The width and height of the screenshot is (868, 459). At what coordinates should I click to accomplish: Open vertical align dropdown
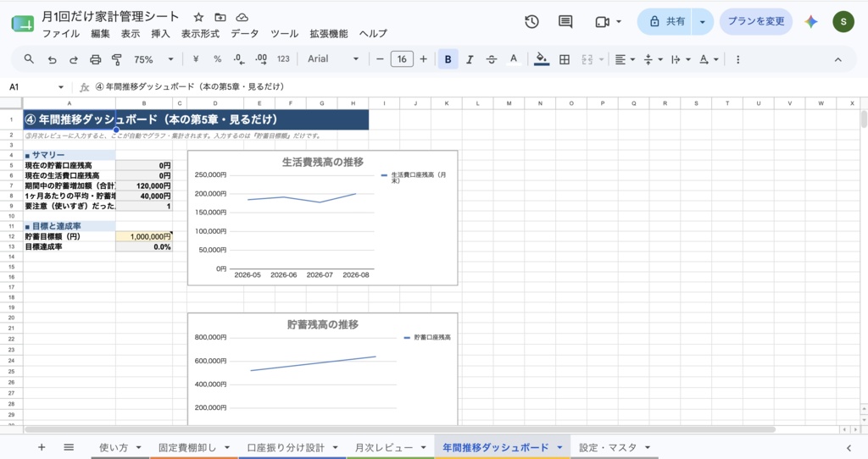click(653, 59)
